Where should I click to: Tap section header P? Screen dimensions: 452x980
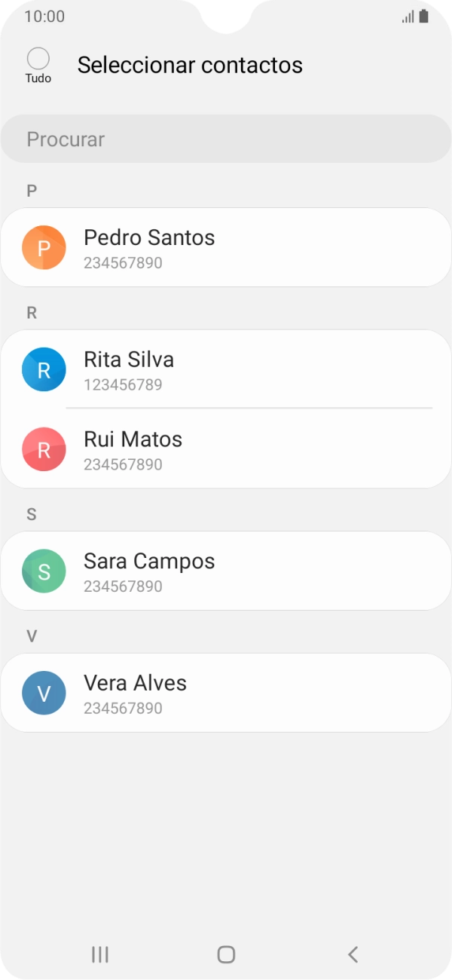click(31, 191)
